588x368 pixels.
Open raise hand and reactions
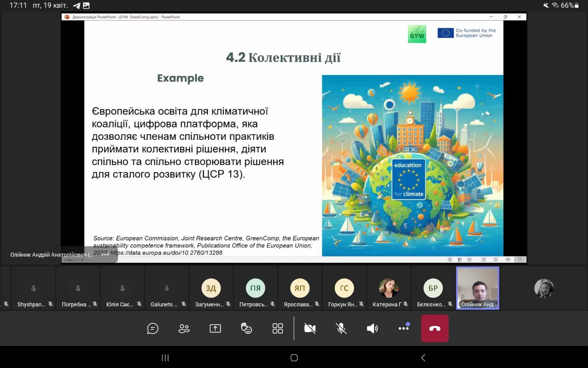pos(247,328)
